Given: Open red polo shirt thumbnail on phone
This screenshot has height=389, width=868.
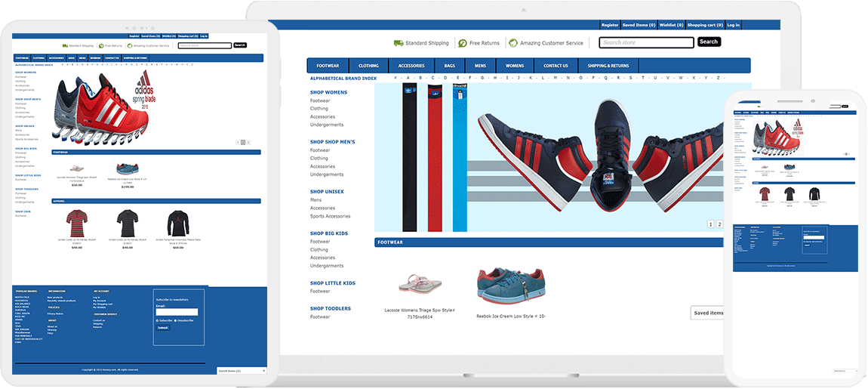Looking at the screenshot, I should pos(765,194).
